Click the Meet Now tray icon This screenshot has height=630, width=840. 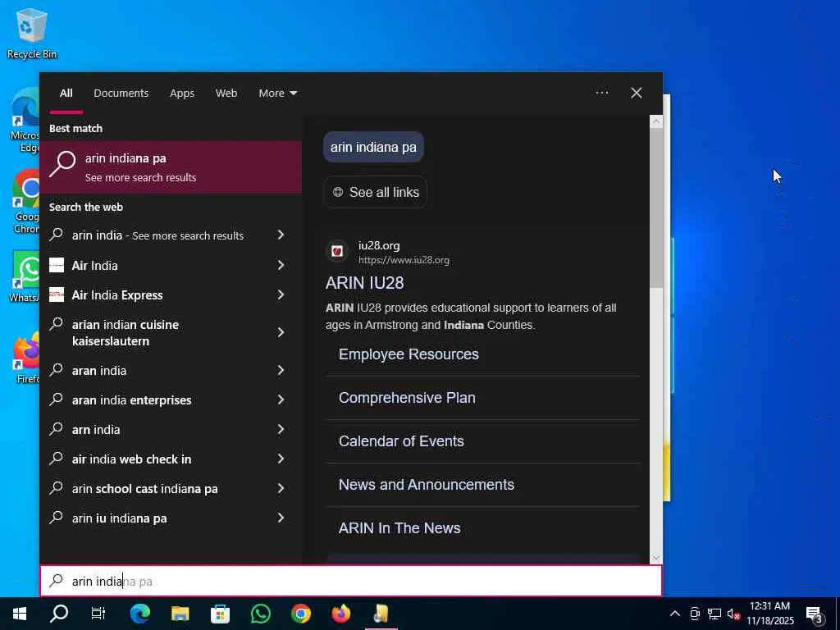[695, 614]
